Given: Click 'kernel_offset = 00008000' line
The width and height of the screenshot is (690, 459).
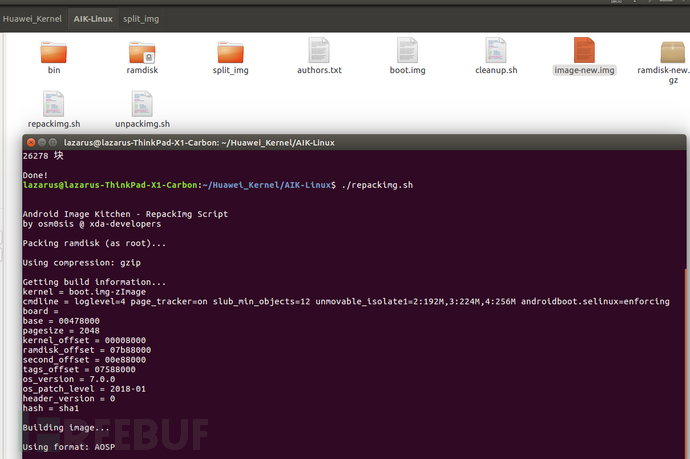Looking at the screenshot, I should 84,340.
